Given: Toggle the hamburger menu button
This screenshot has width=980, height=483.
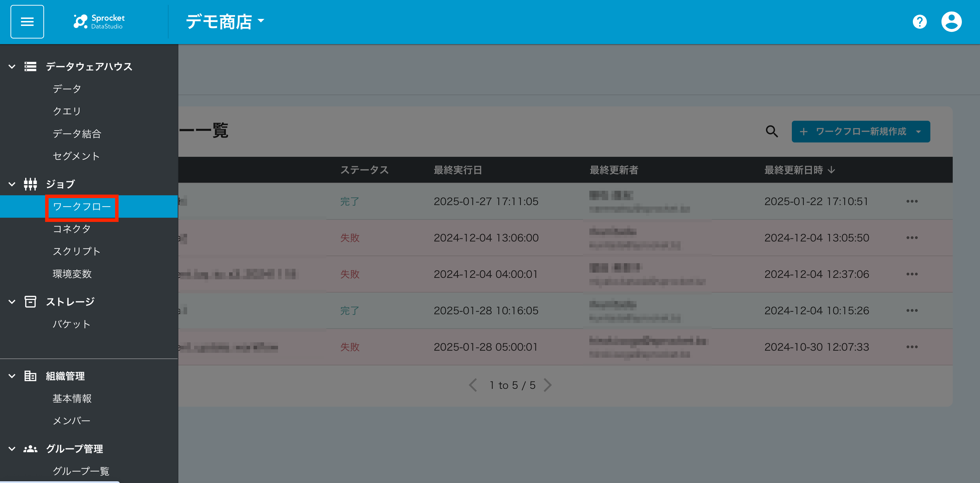Looking at the screenshot, I should pyautogui.click(x=27, y=22).
